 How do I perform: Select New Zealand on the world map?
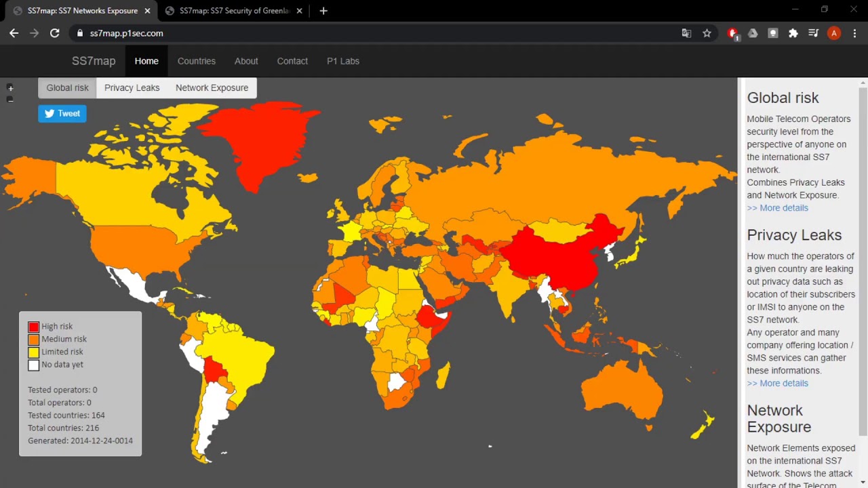(x=703, y=425)
